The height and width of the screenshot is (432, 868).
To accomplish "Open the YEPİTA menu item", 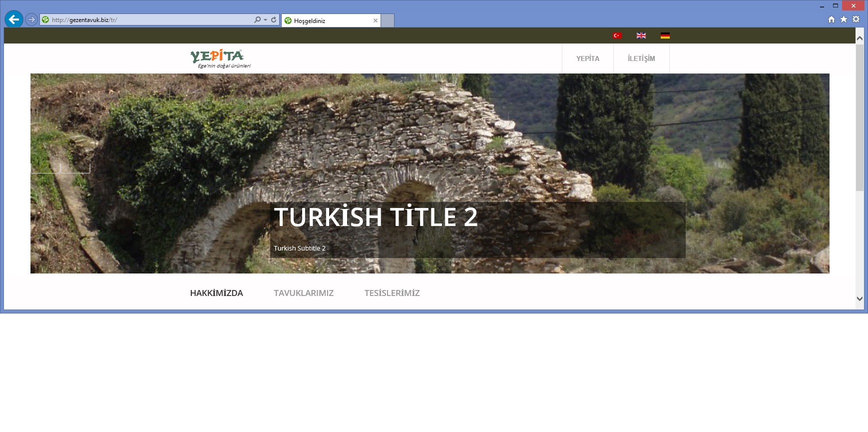I will (588, 58).
